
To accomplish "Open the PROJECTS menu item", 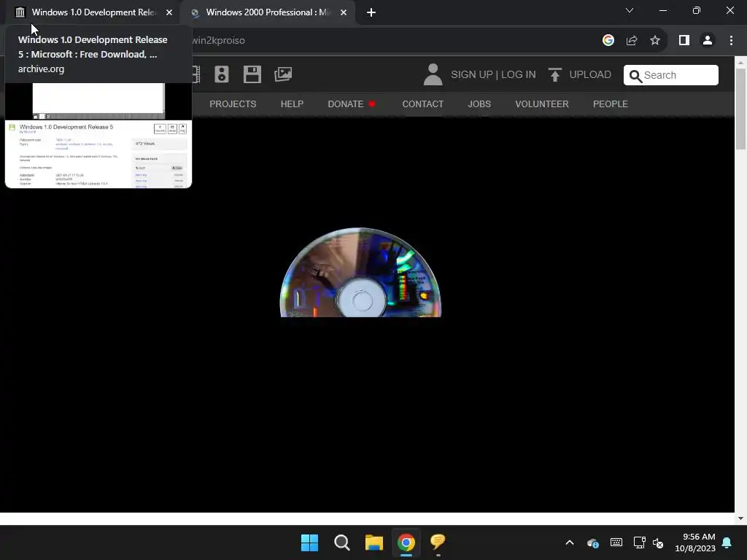I will 233,104.
